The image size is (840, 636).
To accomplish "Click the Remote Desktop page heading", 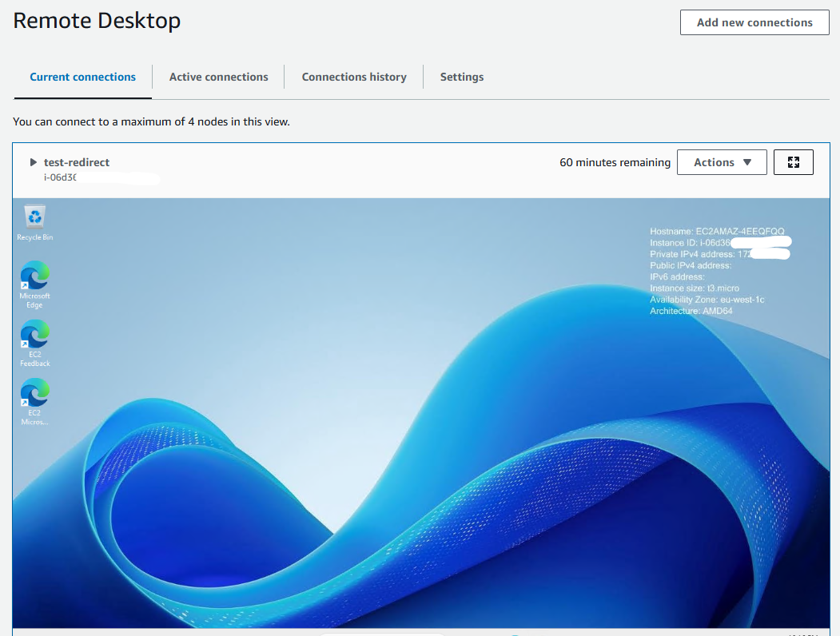I will click(97, 21).
